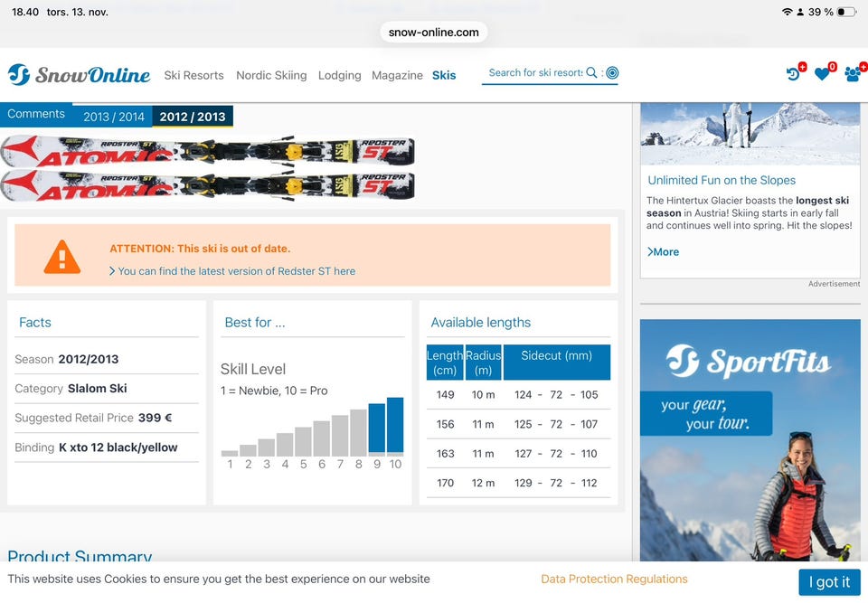
Task: Click the Skill Level label
Action: click(x=253, y=370)
